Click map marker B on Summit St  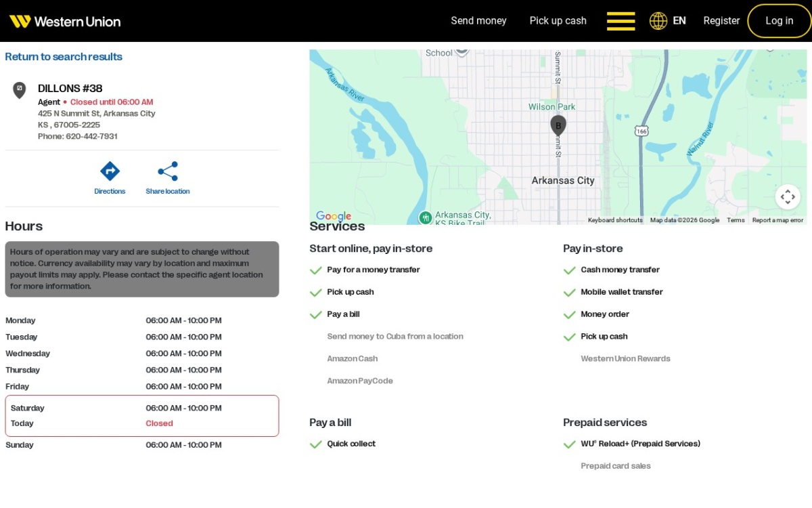(x=558, y=125)
